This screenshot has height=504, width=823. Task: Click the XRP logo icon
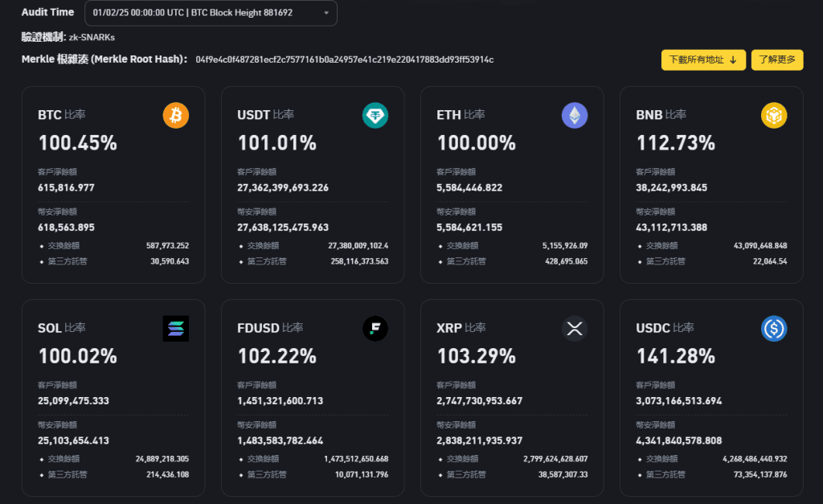pyautogui.click(x=575, y=329)
